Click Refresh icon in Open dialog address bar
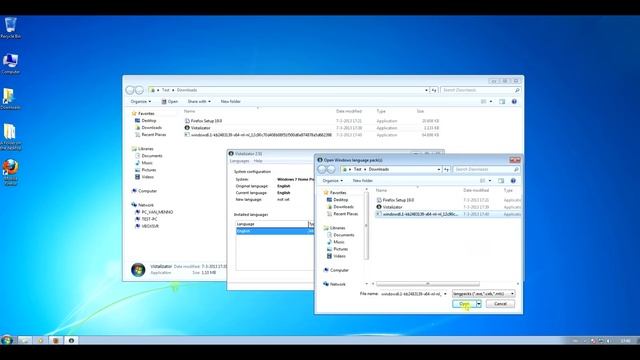This screenshot has height=360, width=640. coord(447,169)
